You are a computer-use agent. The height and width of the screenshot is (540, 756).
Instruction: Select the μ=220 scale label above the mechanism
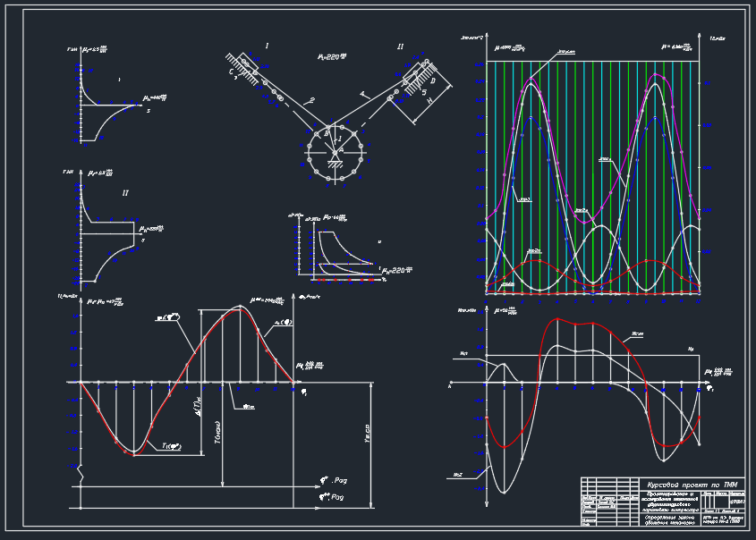tap(332, 57)
